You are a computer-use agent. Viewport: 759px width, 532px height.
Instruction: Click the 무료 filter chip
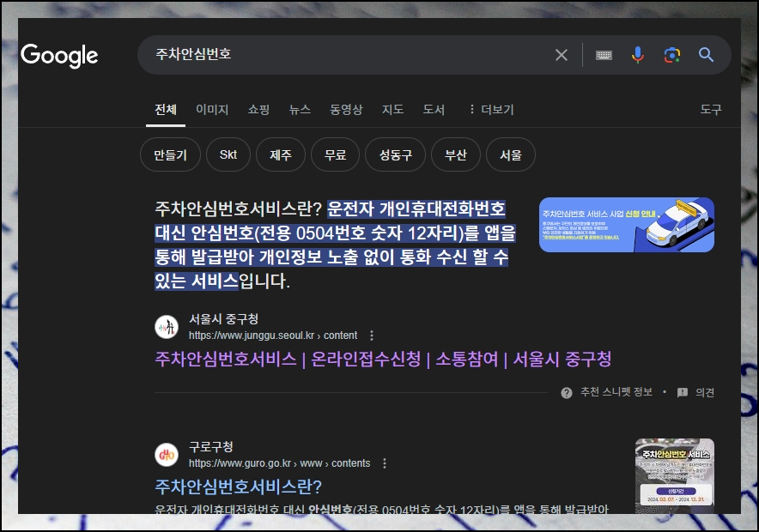(x=335, y=154)
